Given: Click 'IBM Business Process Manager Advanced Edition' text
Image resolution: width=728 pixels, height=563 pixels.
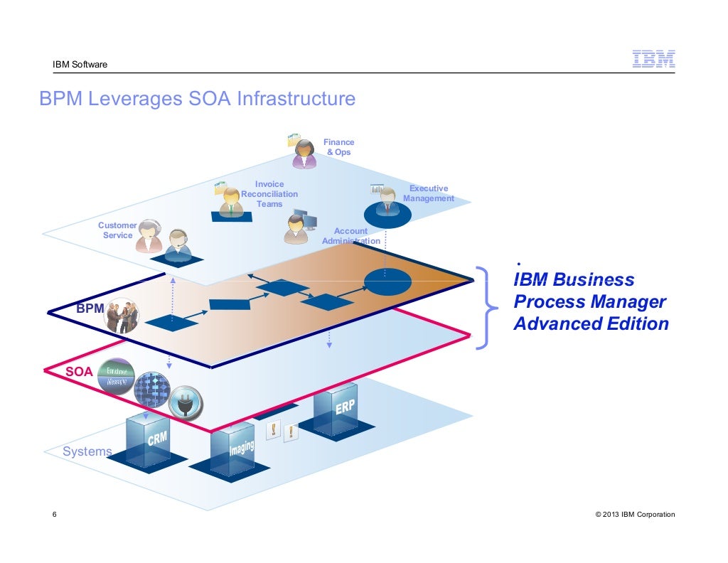Looking at the screenshot, I should [591, 301].
